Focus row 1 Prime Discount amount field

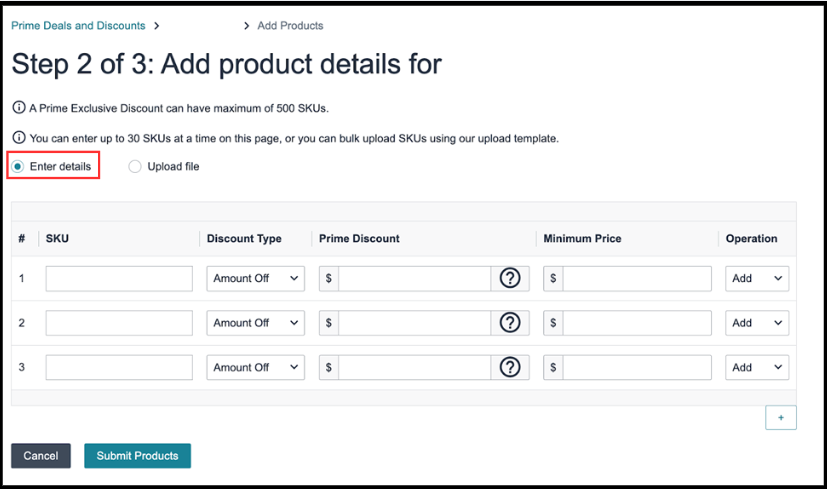pyautogui.click(x=415, y=278)
